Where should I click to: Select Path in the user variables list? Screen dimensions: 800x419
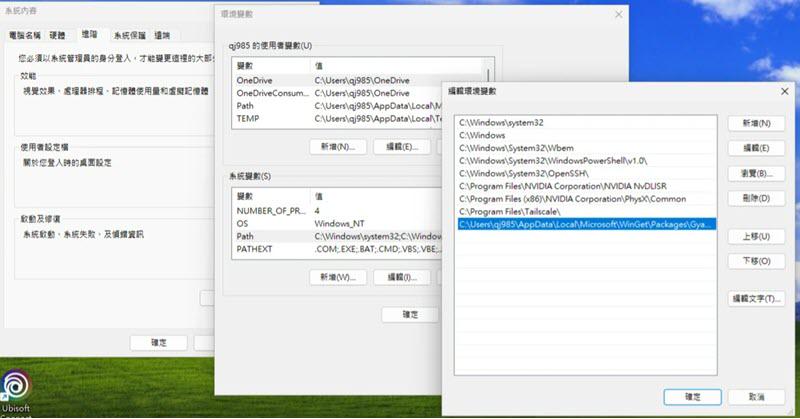337,106
